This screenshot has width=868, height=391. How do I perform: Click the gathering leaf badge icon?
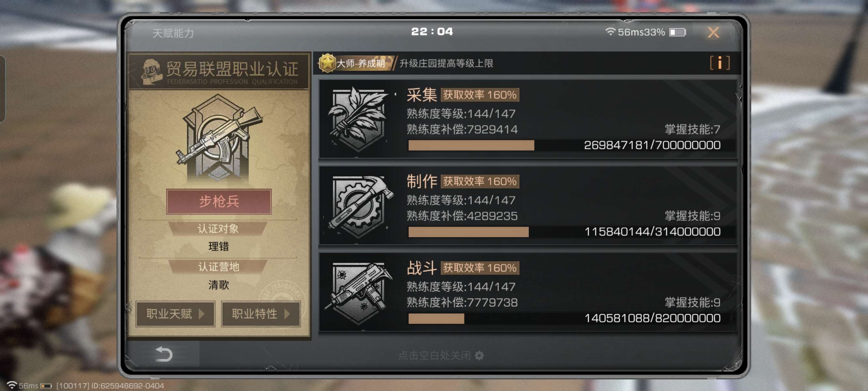tap(358, 119)
